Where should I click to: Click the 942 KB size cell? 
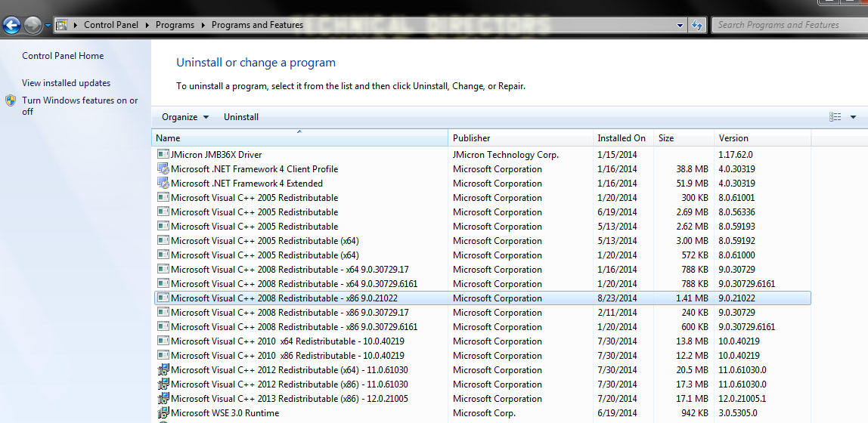696,414
